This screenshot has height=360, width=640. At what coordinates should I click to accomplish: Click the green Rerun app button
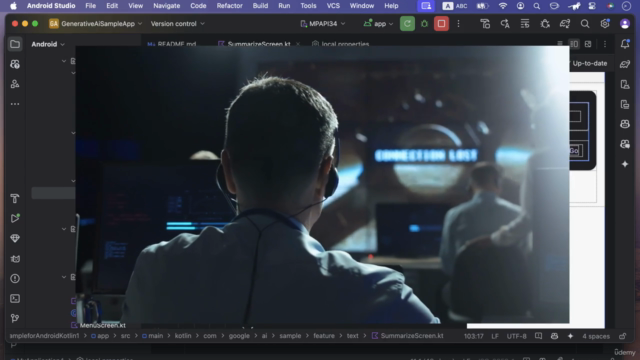[x=407, y=24]
